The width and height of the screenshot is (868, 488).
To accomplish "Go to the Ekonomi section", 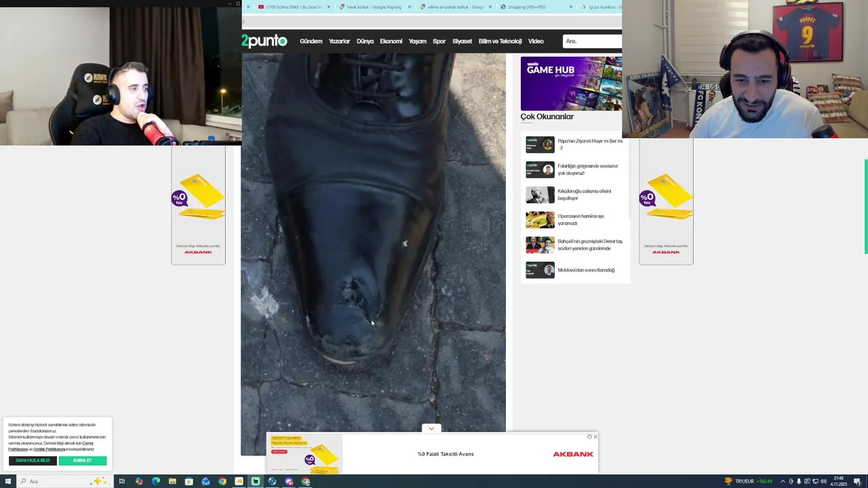I will click(391, 41).
